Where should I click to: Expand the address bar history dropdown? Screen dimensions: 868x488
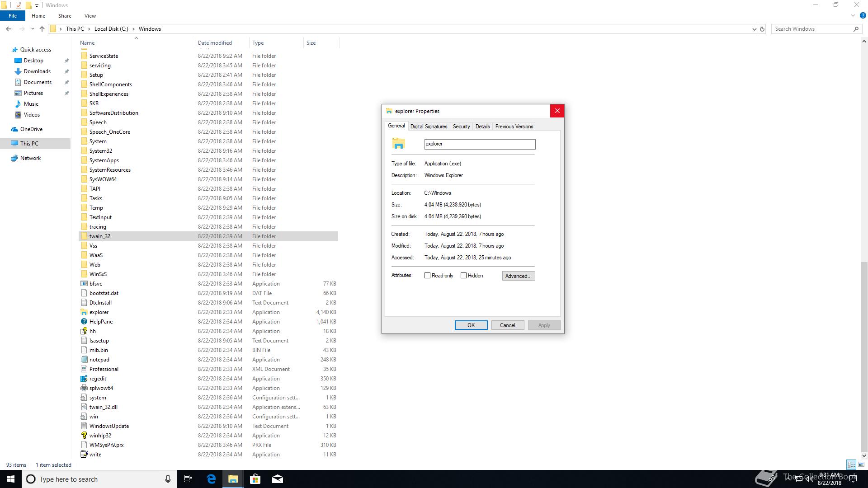pyautogui.click(x=754, y=29)
